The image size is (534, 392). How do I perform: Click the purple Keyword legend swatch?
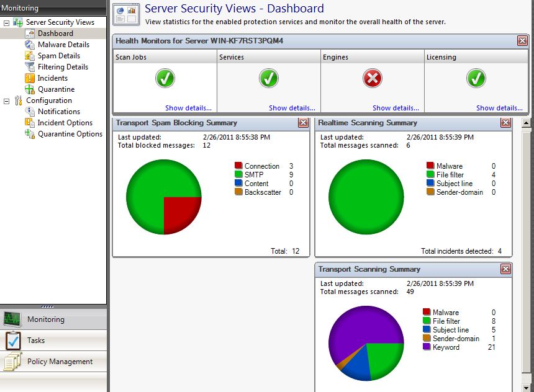coord(427,347)
